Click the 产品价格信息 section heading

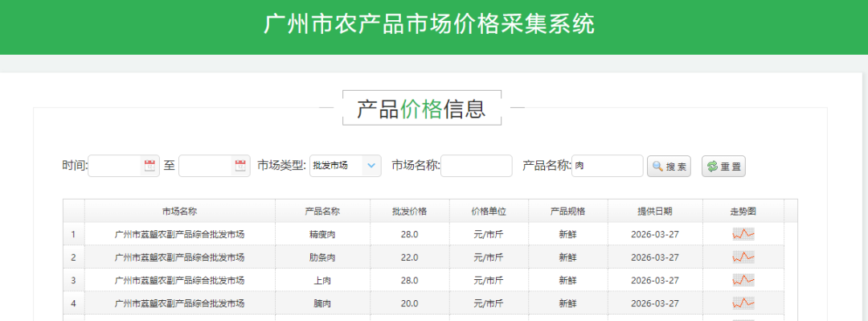421,109
